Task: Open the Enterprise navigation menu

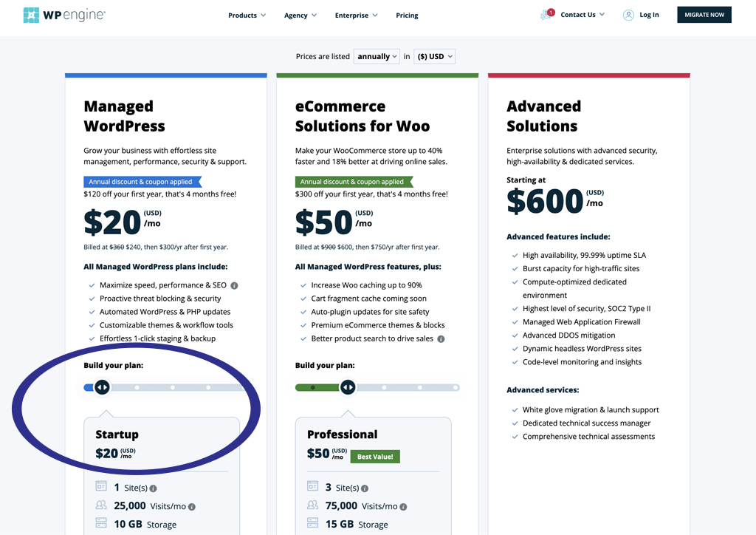Action: tap(357, 16)
